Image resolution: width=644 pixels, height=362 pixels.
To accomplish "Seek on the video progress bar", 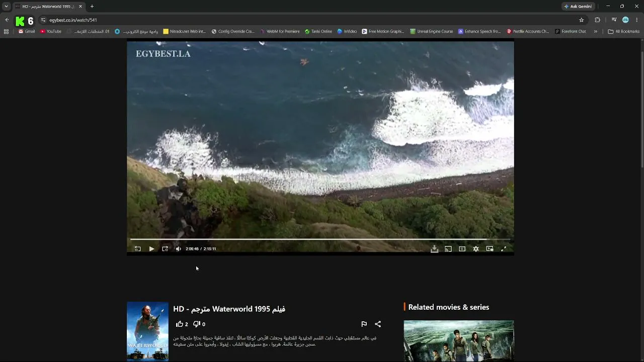I will tap(320, 239).
